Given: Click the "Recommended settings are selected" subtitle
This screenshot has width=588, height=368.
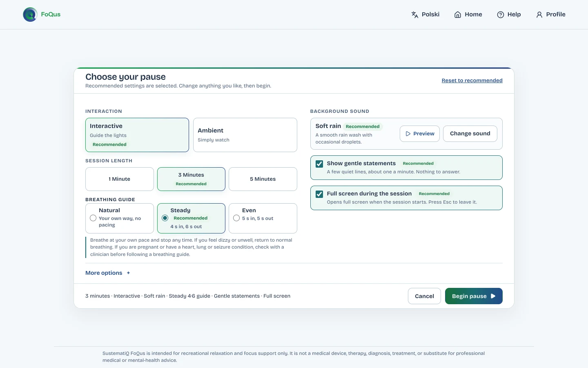Looking at the screenshot, I should (x=178, y=86).
